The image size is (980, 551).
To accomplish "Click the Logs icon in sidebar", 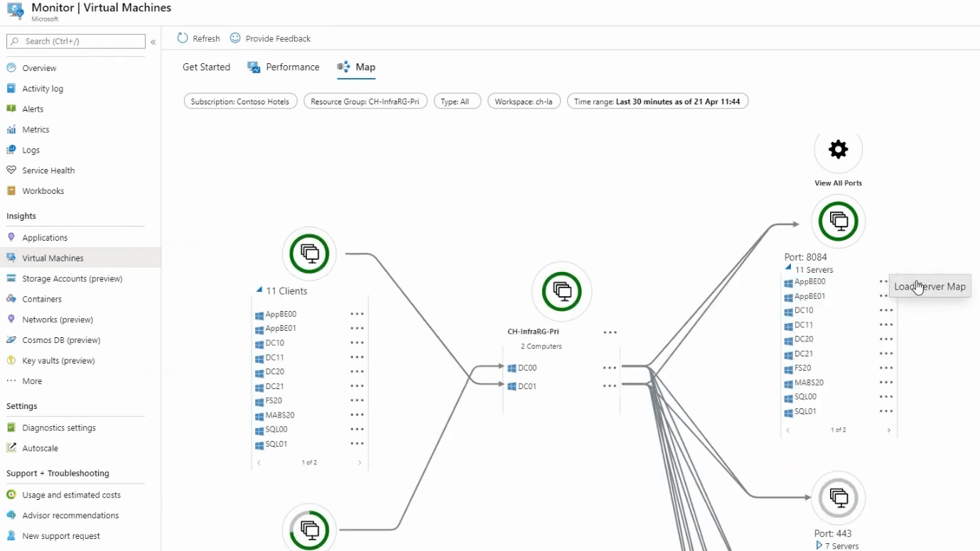I will (11, 151).
